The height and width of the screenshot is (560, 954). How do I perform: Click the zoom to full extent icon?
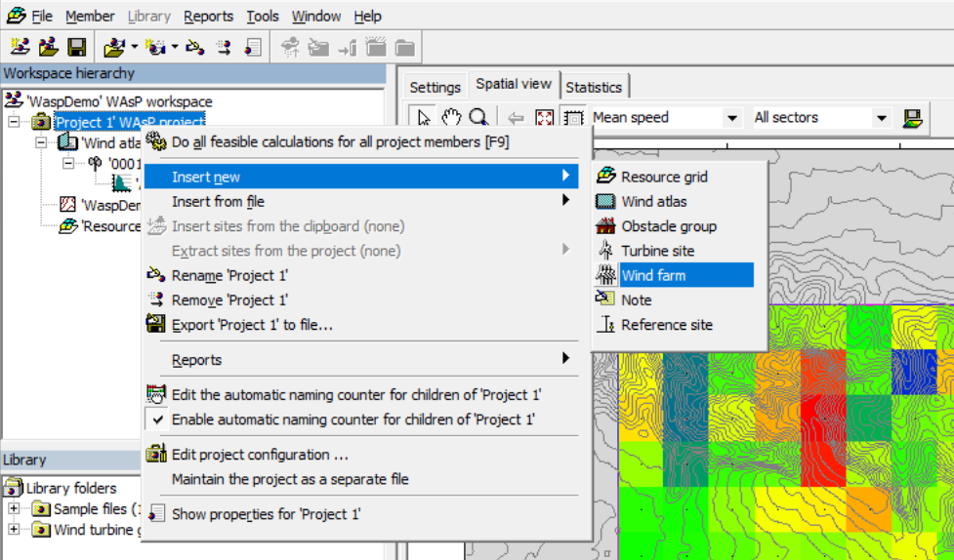pyautogui.click(x=545, y=118)
